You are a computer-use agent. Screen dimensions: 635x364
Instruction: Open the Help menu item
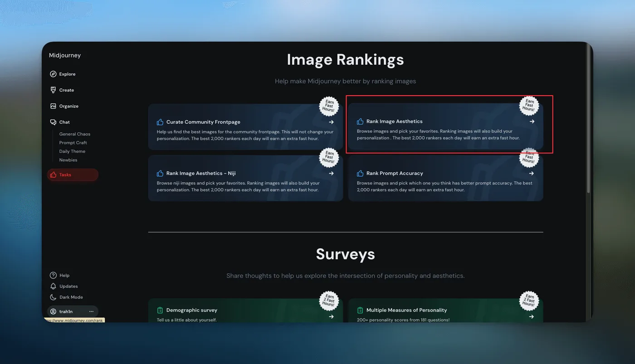tap(64, 275)
